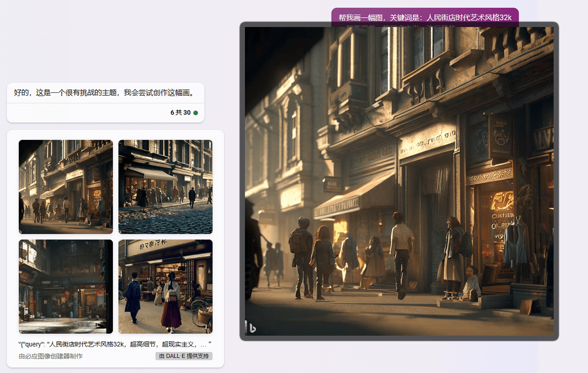588x373 pixels.
Task: Click the Bing logo watermark on the large preview
Action: click(251, 327)
